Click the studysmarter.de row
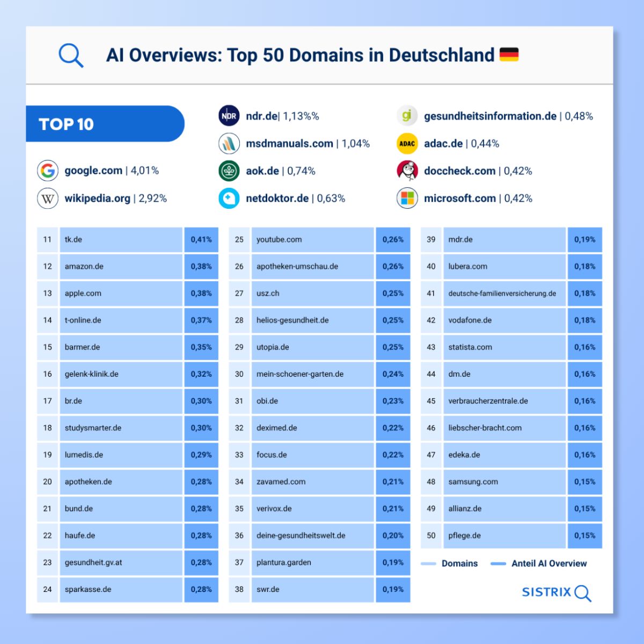 point(128,428)
